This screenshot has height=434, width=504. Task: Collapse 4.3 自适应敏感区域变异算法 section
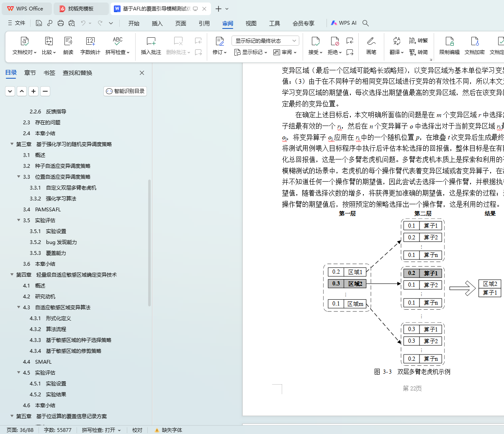[18, 307]
